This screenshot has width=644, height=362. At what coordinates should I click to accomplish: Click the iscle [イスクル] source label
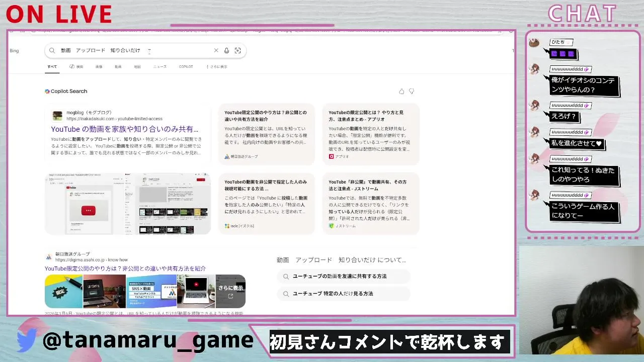[x=239, y=226]
